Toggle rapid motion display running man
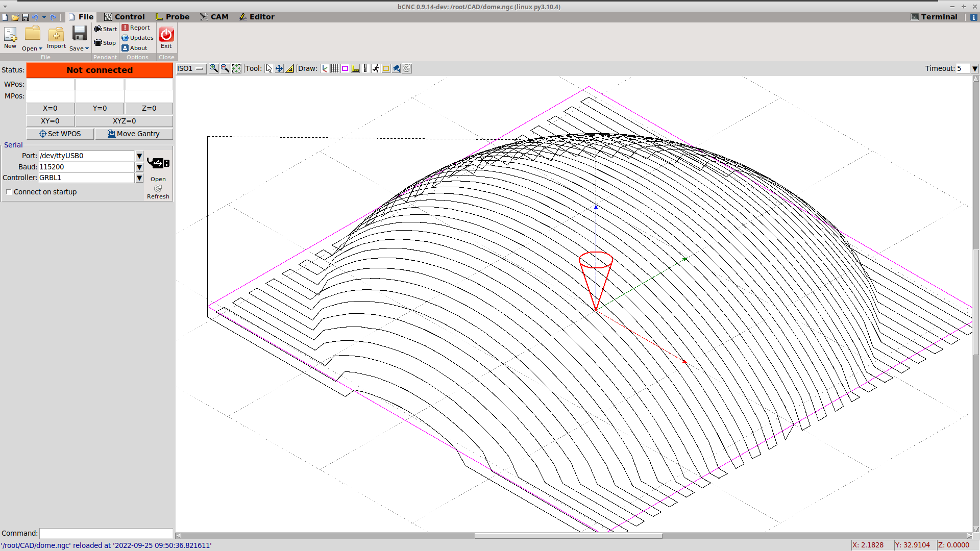 click(376, 68)
